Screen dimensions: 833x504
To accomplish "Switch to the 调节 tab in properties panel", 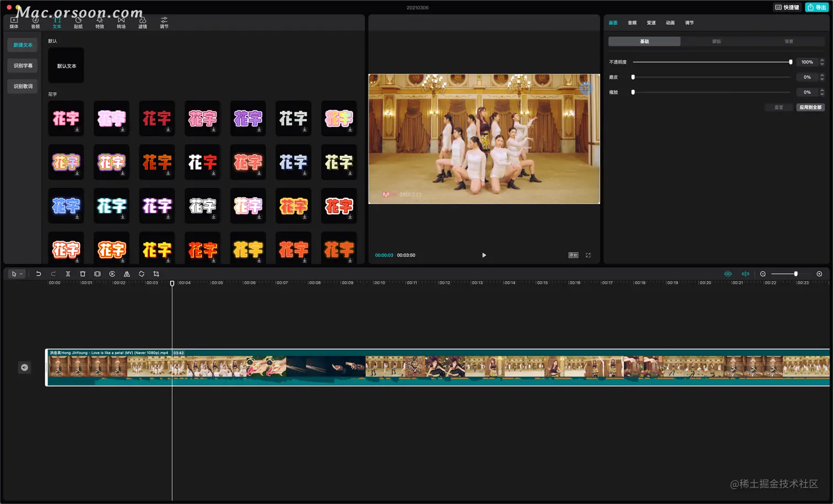I will (689, 23).
